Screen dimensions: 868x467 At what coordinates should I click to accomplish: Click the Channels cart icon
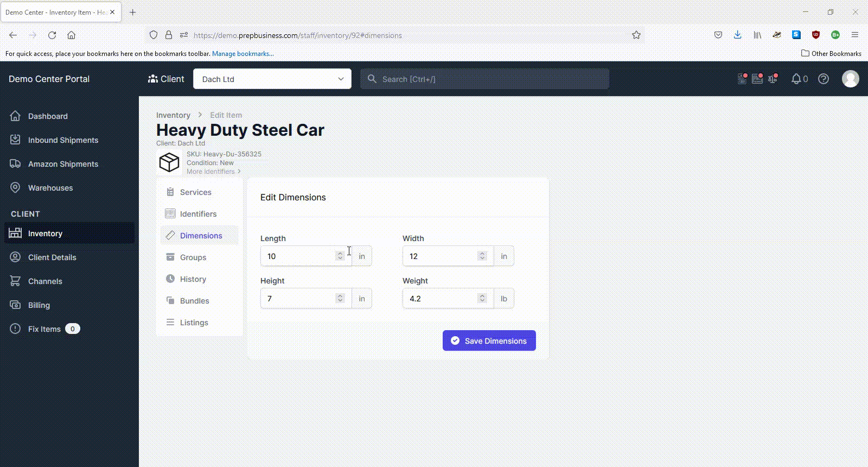click(15, 281)
